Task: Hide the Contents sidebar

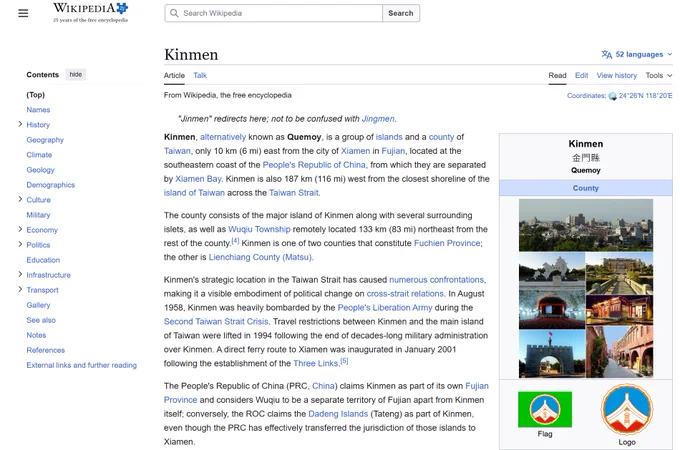Action: (75, 75)
